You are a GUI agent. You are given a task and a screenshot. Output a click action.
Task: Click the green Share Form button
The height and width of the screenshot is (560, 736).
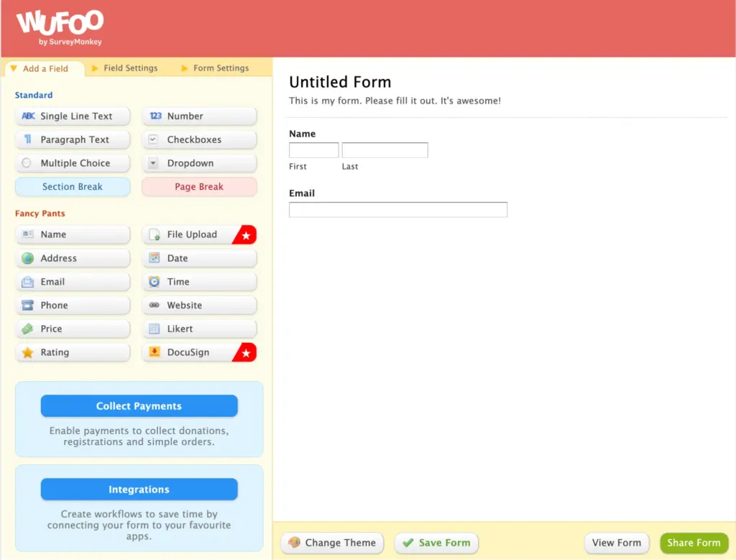694,543
